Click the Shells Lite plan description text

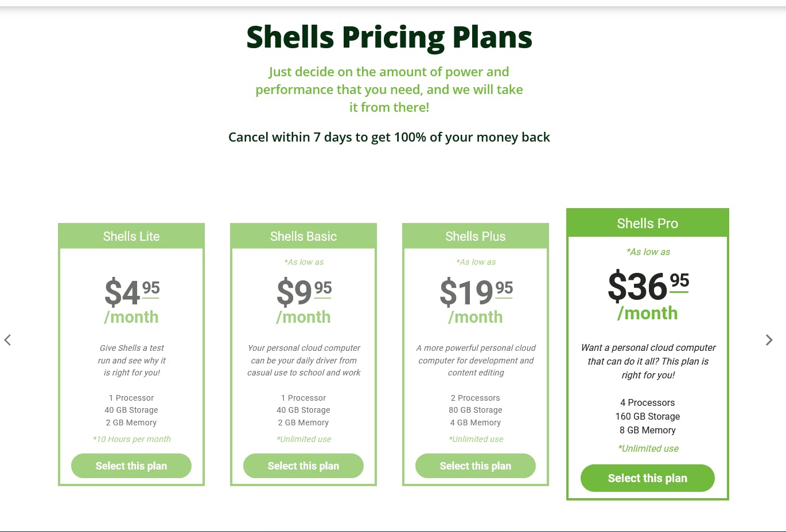click(x=131, y=360)
